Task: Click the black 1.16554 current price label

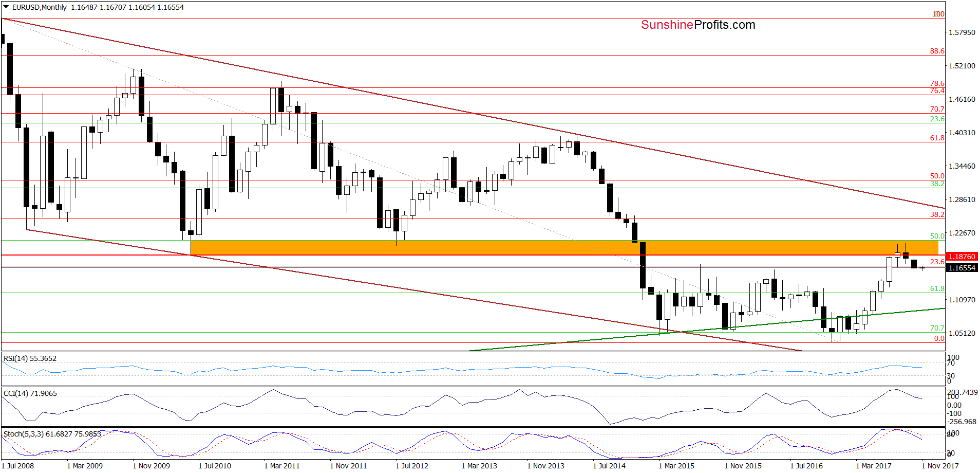Action: [x=962, y=268]
